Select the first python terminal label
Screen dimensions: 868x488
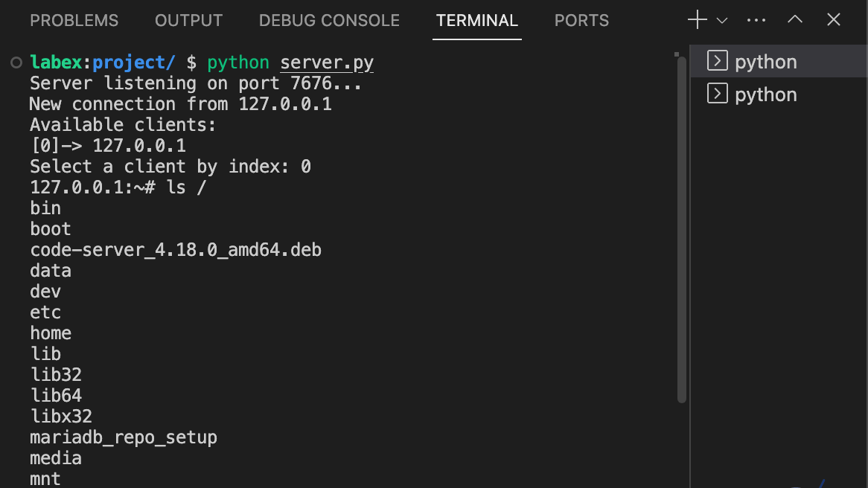765,62
